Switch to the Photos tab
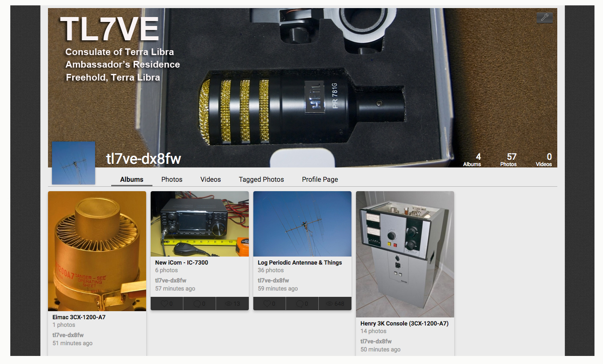 [x=172, y=180]
